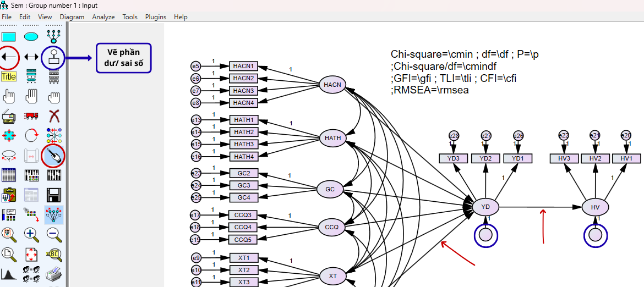Click the YD1 observed variable box
The image size is (644, 287).
[517, 158]
